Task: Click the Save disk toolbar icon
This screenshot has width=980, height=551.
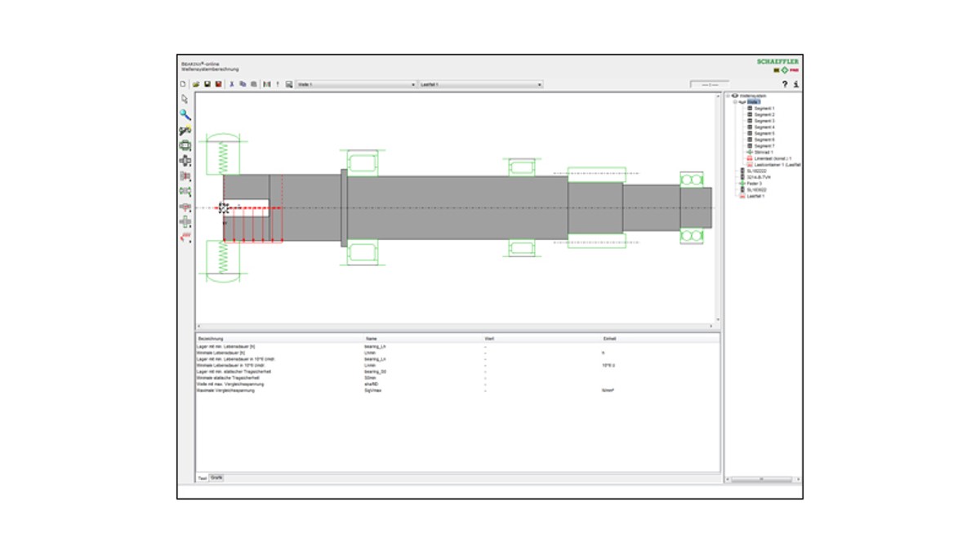Action: (207, 84)
